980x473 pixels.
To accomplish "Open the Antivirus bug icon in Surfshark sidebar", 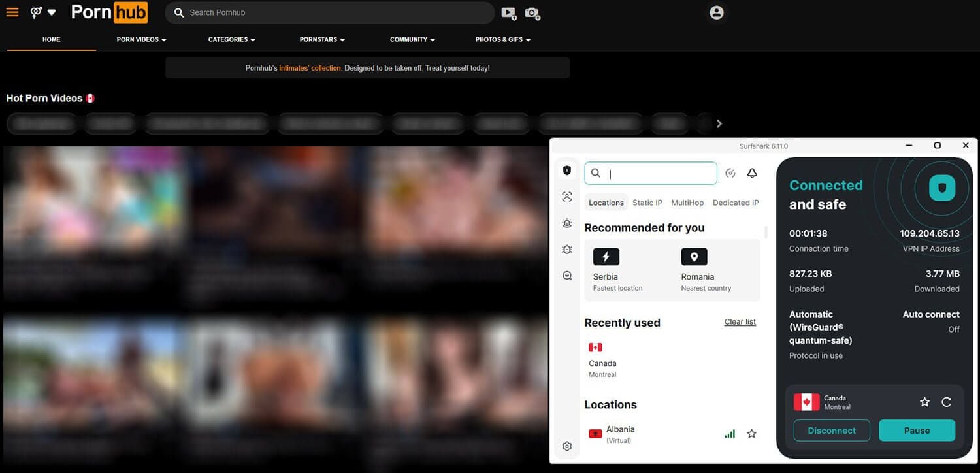I will [567, 250].
